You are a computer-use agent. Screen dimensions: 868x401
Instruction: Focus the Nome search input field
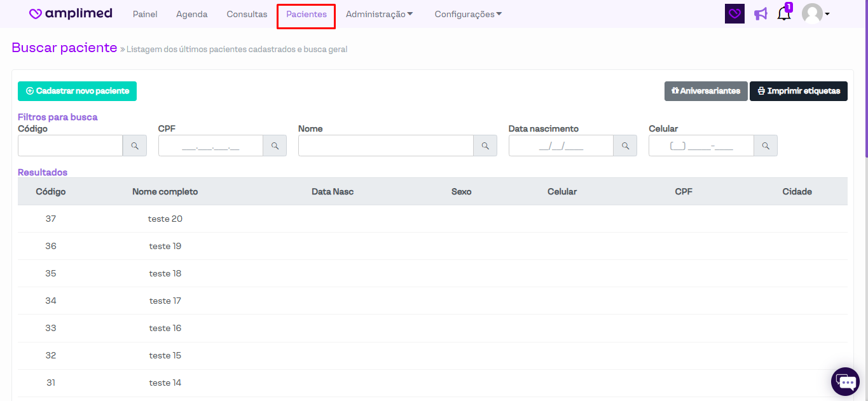point(385,146)
